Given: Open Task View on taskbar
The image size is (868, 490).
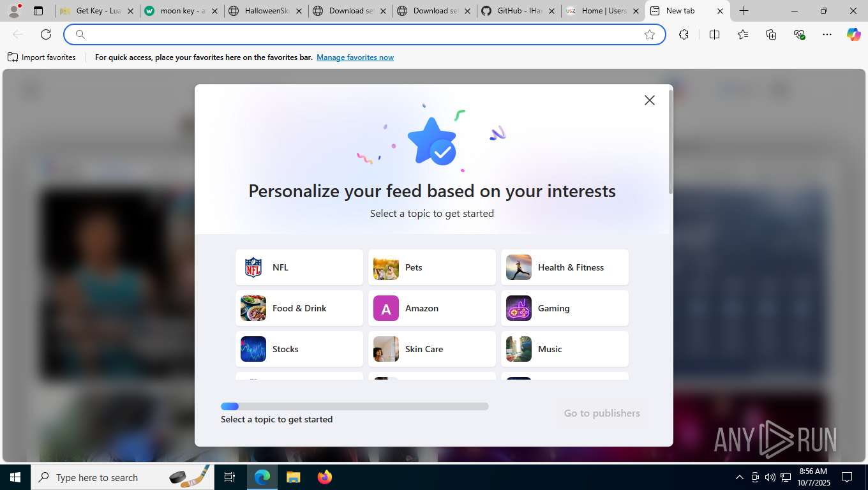Looking at the screenshot, I should click(230, 477).
